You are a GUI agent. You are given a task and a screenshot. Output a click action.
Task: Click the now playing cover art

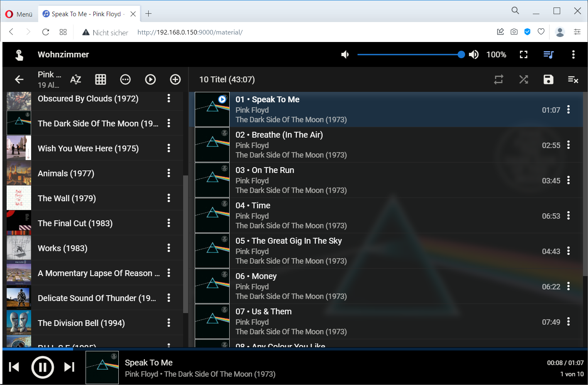(102, 368)
